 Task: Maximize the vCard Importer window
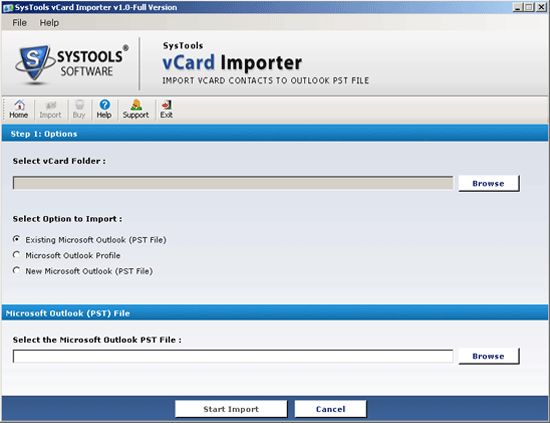[530, 7]
